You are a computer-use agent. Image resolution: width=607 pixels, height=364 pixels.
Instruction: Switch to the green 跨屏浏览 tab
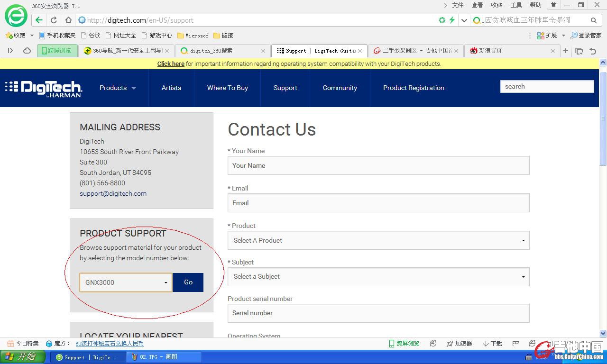pos(57,51)
